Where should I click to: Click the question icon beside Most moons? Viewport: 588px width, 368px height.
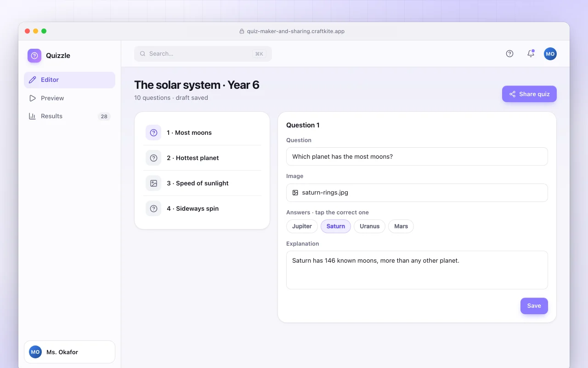point(153,132)
